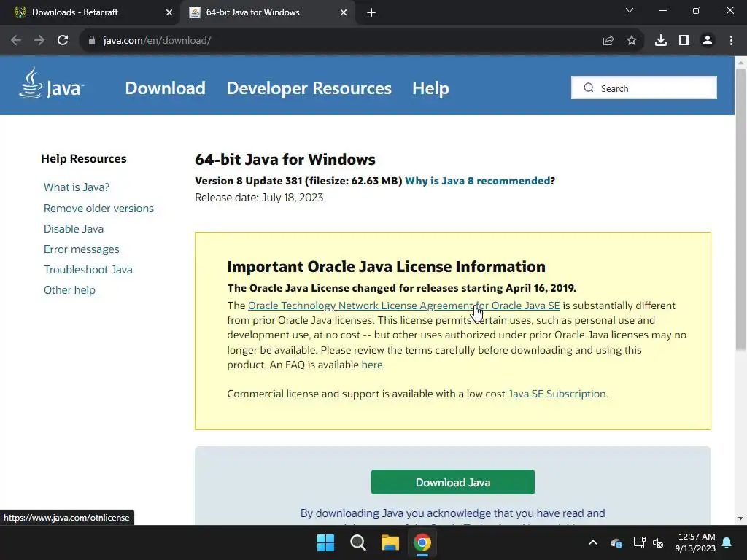Viewport: 747px width, 560px height.
Task: Open 'Why is Java 8 recommended' link
Action: pyautogui.click(x=477, y=181)
